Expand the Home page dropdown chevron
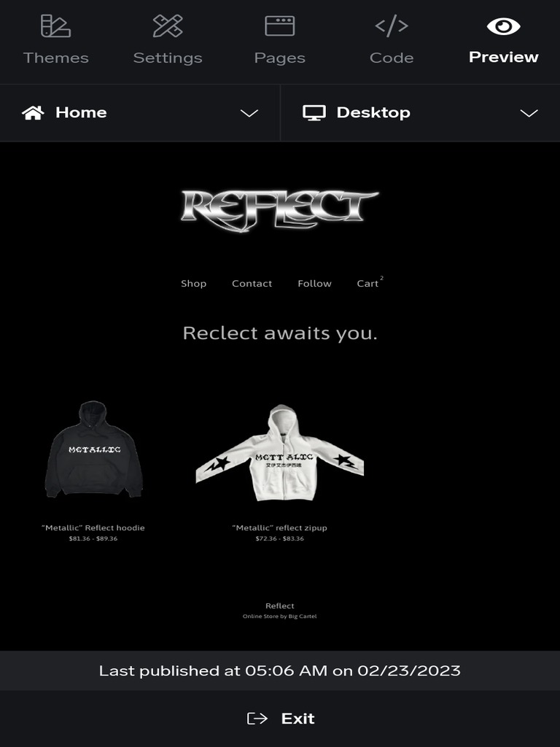This screenshot has height=747, width=560. coord(249,113)
